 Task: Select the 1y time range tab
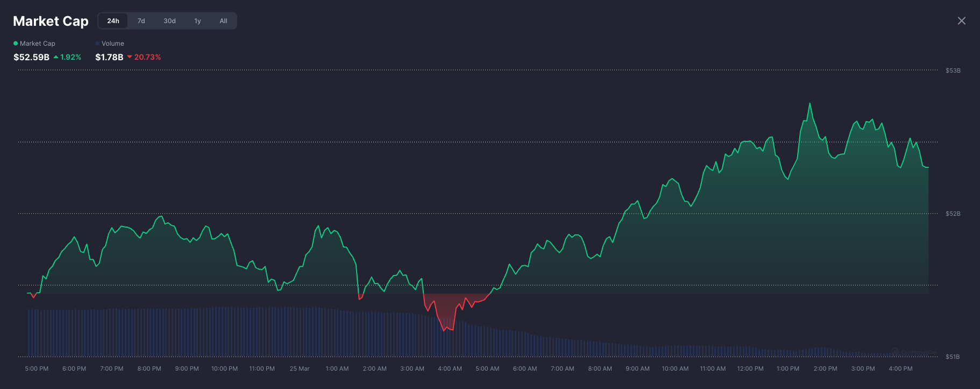(x=197, y=21)
